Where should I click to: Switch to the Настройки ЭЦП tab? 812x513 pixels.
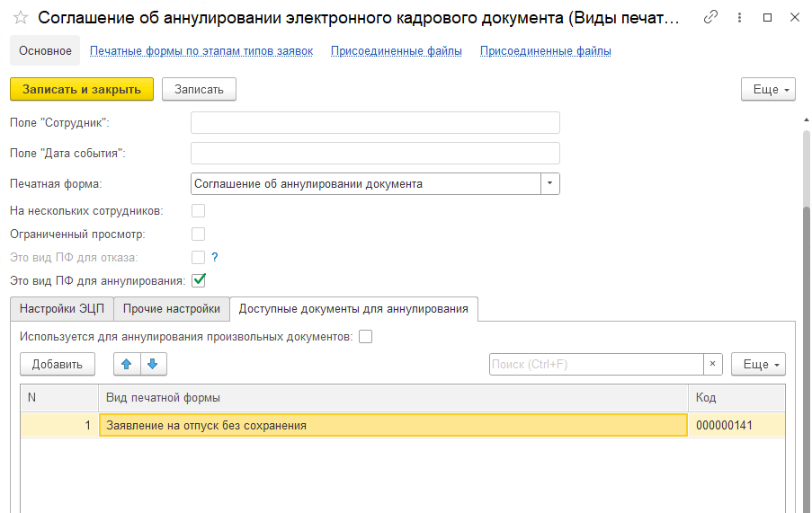click(x=62, y=309)
